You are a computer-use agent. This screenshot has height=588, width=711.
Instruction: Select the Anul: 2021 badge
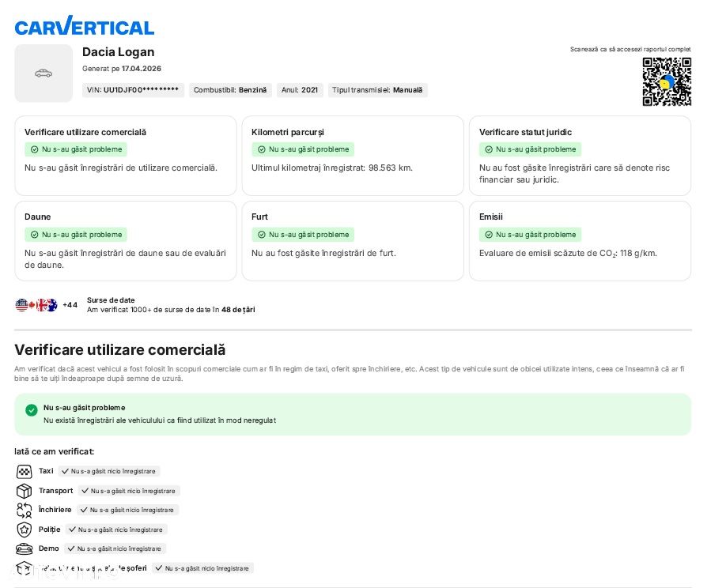300,90
